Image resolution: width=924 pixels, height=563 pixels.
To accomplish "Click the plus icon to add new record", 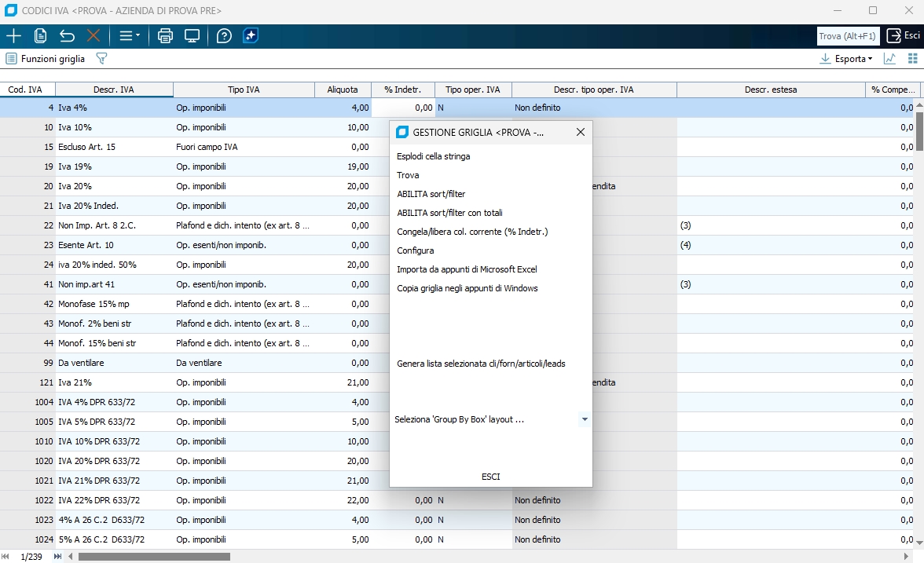I will pyautogui.click(x=13, y=36).
